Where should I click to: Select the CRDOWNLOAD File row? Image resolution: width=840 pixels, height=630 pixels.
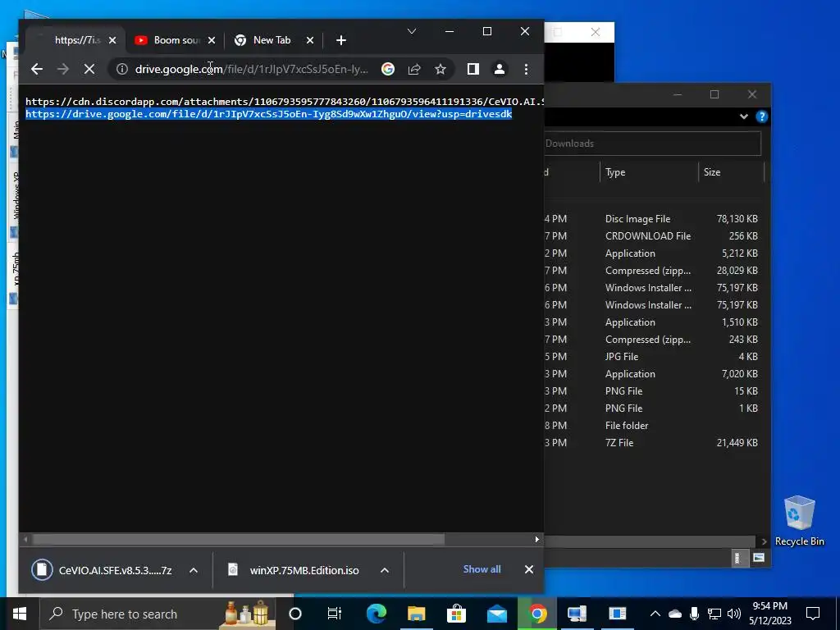tap(655, 235)
